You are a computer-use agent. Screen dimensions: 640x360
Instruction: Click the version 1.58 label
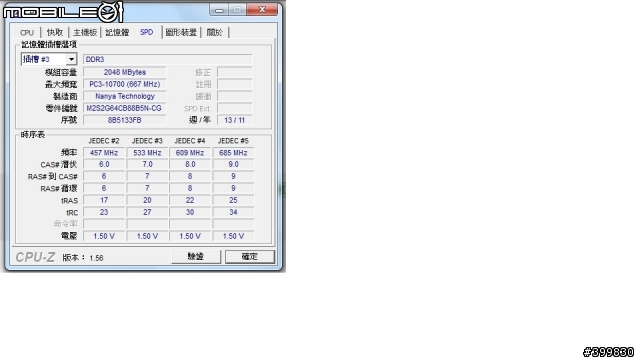point(83,258)
